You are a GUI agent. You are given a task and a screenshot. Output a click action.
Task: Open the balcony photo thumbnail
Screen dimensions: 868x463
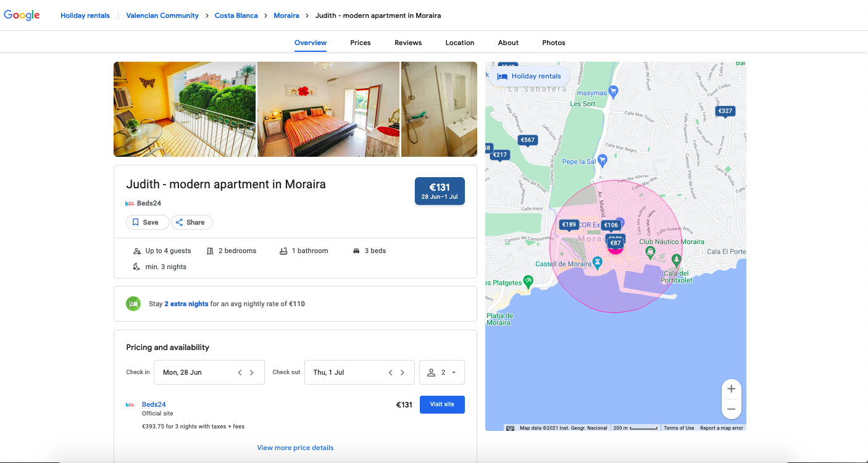tap(185, 109)
